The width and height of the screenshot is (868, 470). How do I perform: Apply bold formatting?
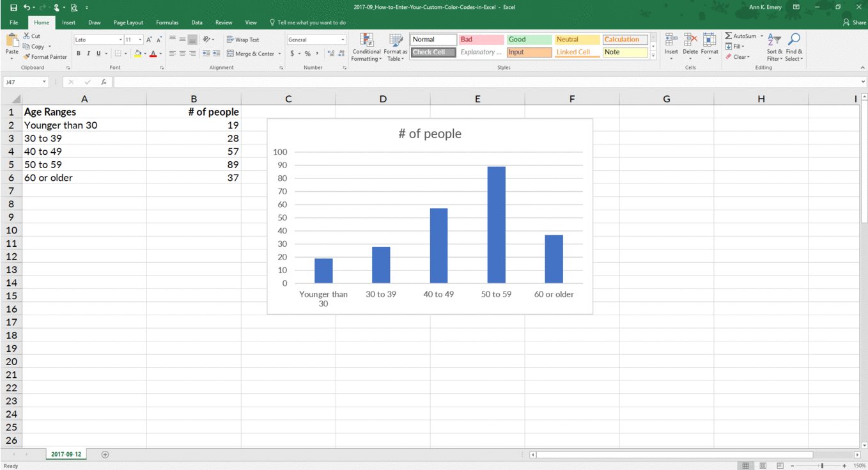[x=79, y=53]
